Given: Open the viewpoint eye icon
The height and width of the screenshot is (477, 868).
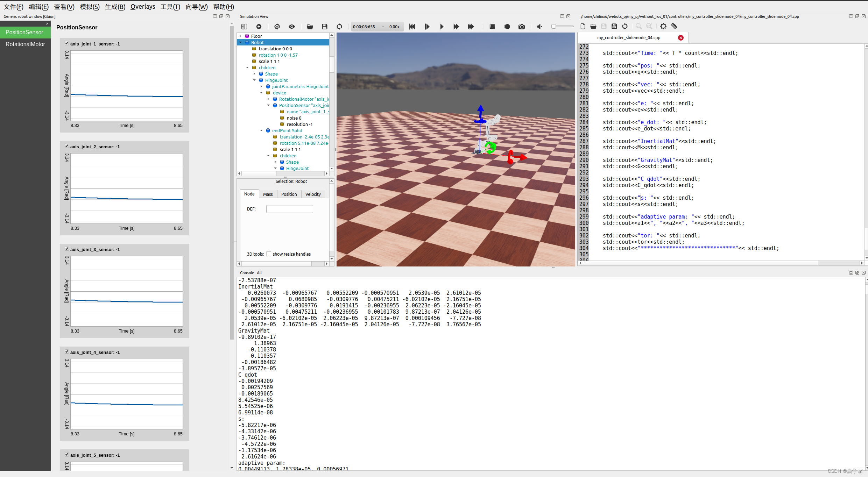Looking at the screenshot, I should tap(292, 27).
